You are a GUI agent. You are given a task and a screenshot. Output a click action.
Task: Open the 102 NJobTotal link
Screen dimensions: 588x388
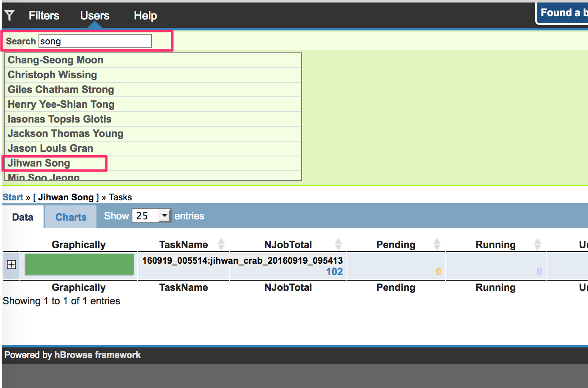coord(334,272)
